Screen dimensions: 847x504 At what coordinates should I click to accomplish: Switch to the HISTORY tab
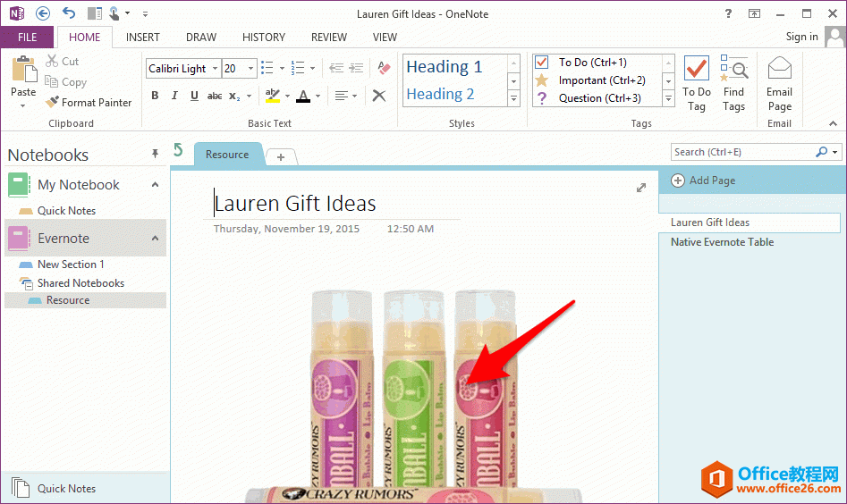pyautogui.click(x=264, y=38)
